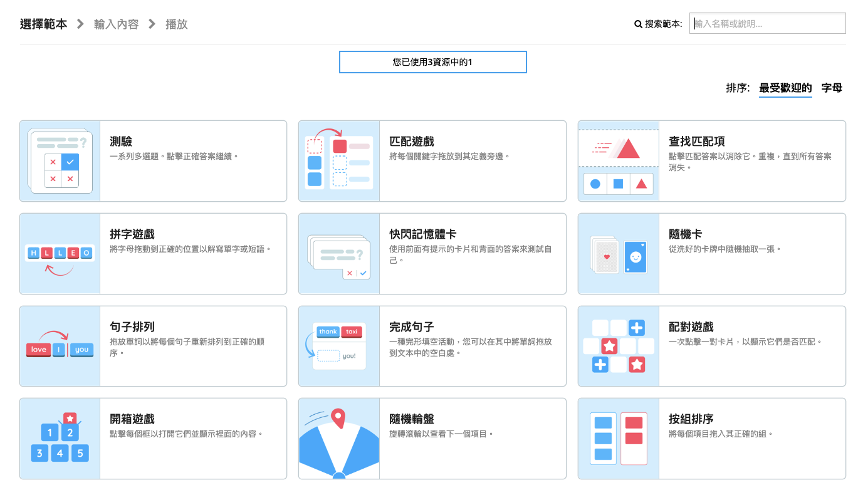Open the 句子排列 template title
Screen dimensions: 868x500
(132, 327)
